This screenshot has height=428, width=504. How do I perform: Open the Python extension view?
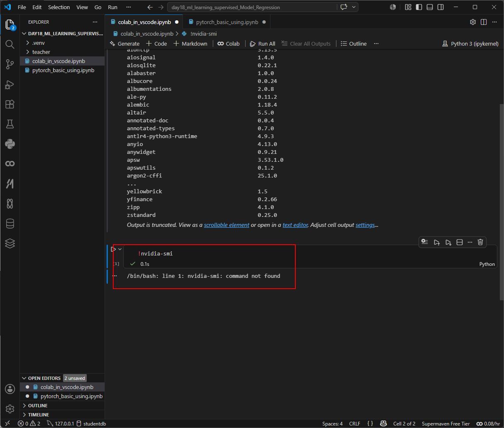[x=10, y=144]
